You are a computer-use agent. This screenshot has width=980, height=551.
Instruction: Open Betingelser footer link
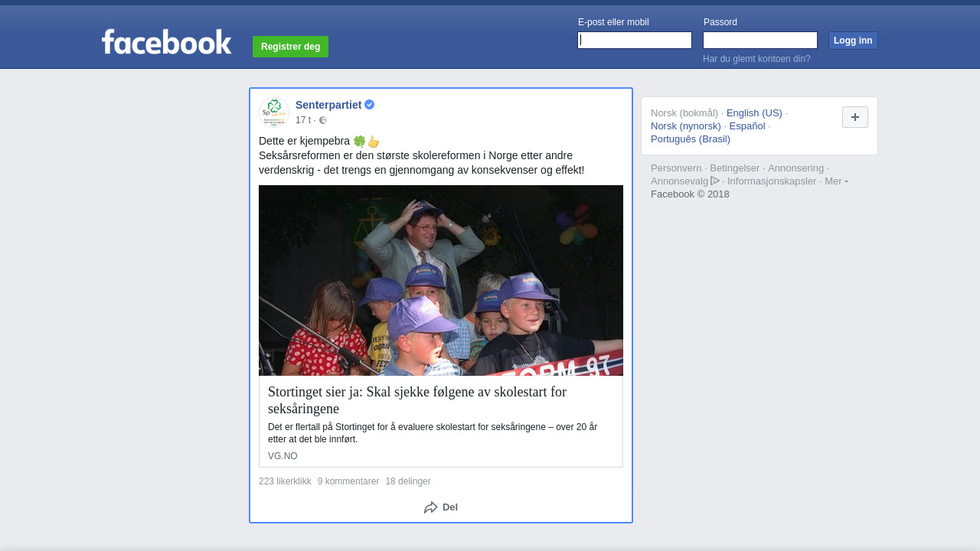[735, 168]
